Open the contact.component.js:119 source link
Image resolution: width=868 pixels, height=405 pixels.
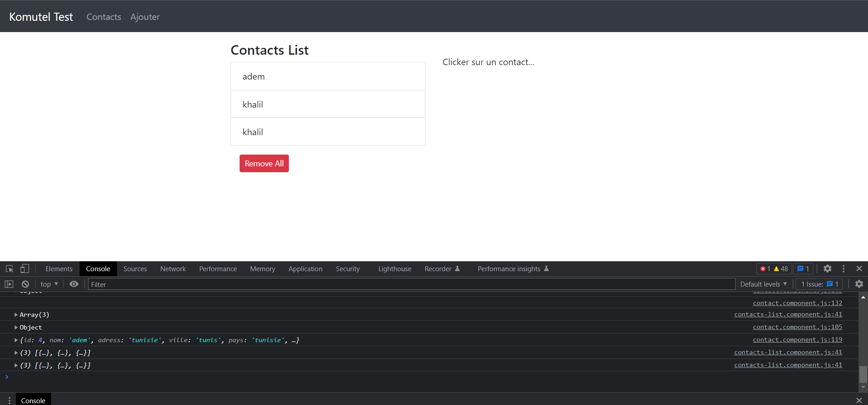pyautogui.click(x=797, y=339)
